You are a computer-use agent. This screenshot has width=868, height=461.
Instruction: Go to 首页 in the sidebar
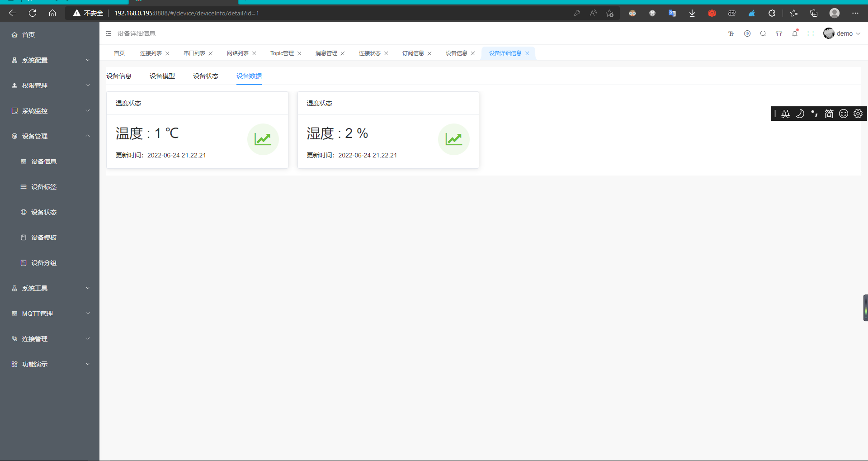(50, 34)
